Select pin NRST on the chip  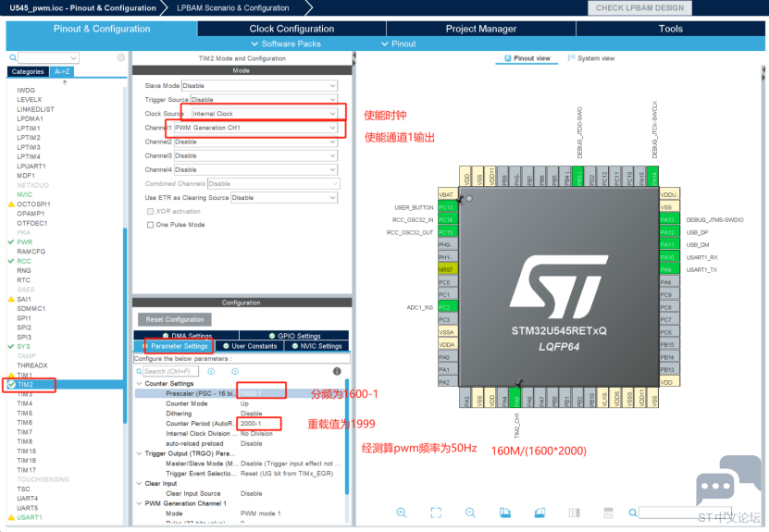447,269
